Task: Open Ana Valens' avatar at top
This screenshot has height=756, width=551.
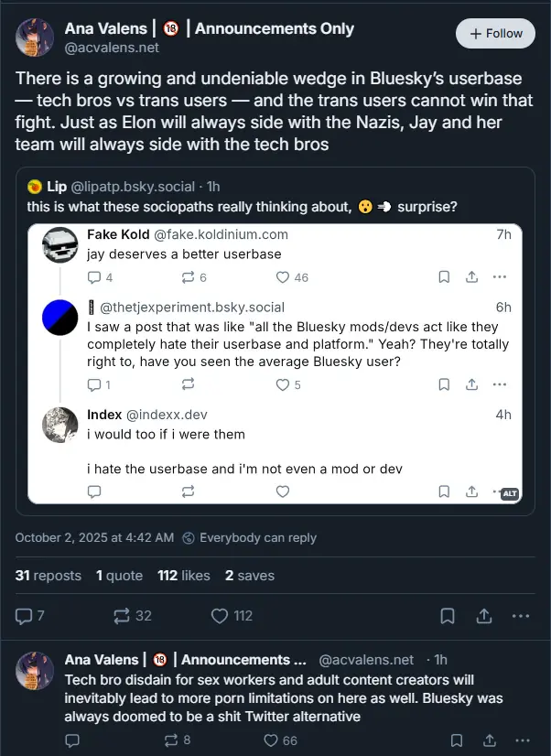Action: coord(35,37)
